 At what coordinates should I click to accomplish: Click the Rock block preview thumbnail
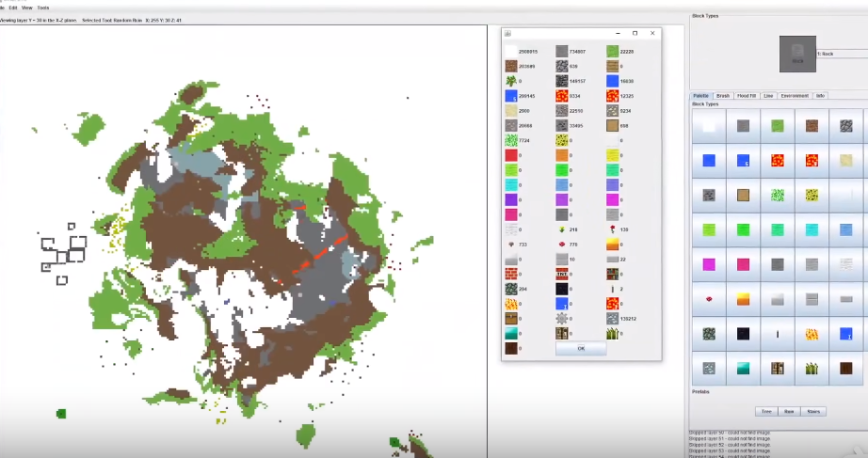pos(797,54)
